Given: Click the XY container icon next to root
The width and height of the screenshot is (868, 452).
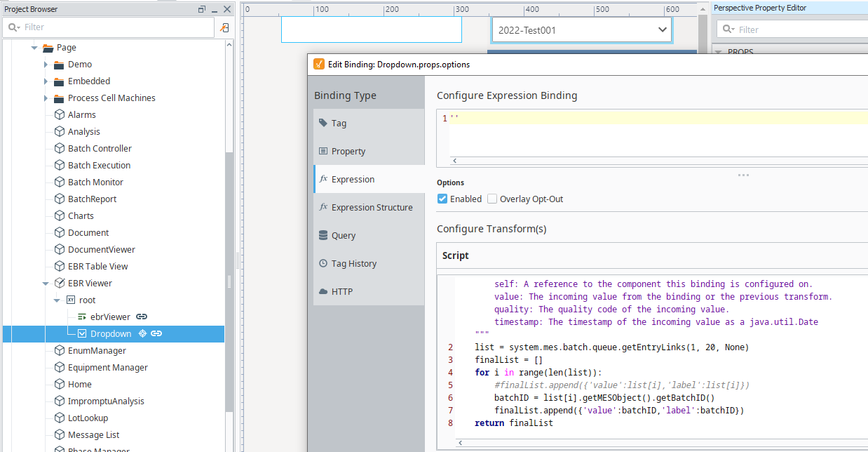Looking at the screenshot, I should coord(71,300).
